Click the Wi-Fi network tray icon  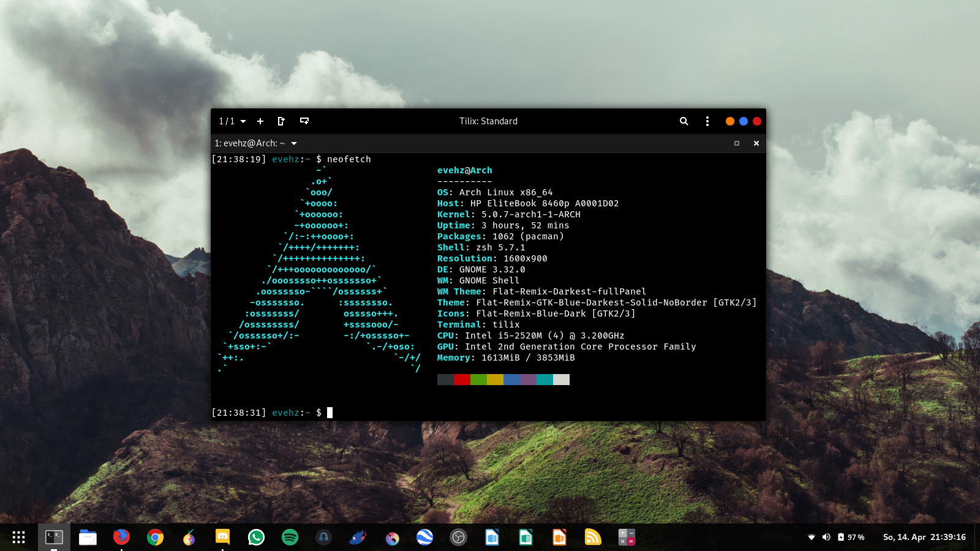tap(812, 537)
